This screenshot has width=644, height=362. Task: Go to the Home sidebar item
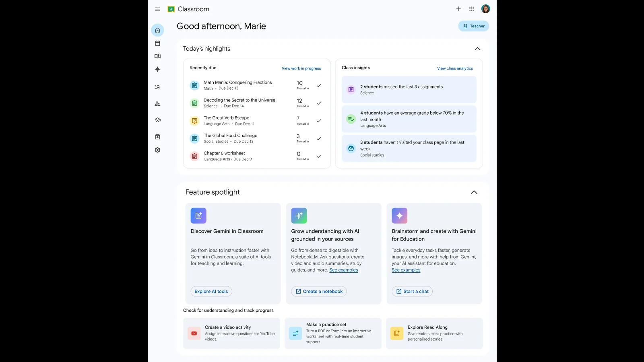click(x=157, y=30)
